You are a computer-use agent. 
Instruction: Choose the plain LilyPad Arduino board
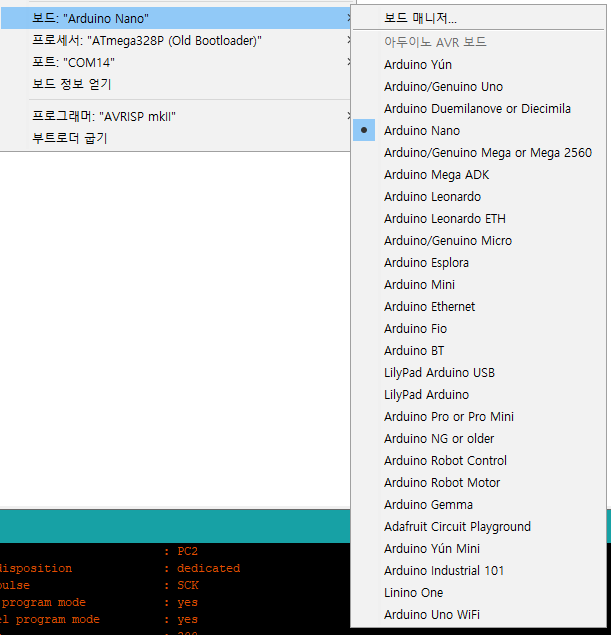click(479, 394)
